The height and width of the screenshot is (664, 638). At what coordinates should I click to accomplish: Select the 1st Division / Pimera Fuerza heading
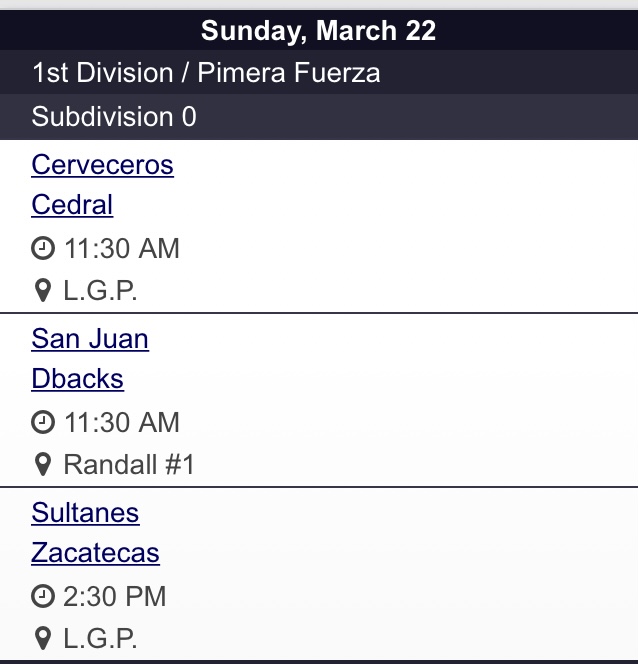[x=206, y=73]
